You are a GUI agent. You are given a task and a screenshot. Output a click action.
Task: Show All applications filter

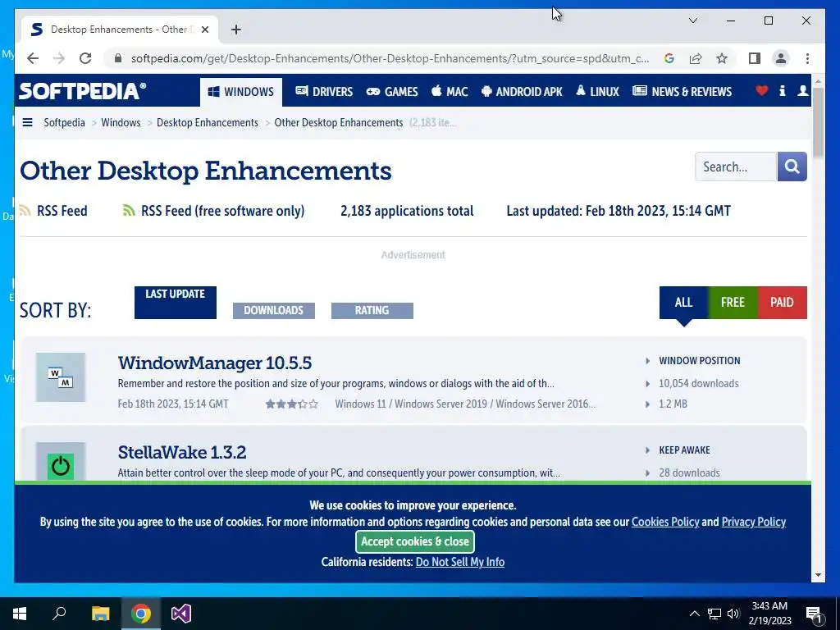coord(683,303)
